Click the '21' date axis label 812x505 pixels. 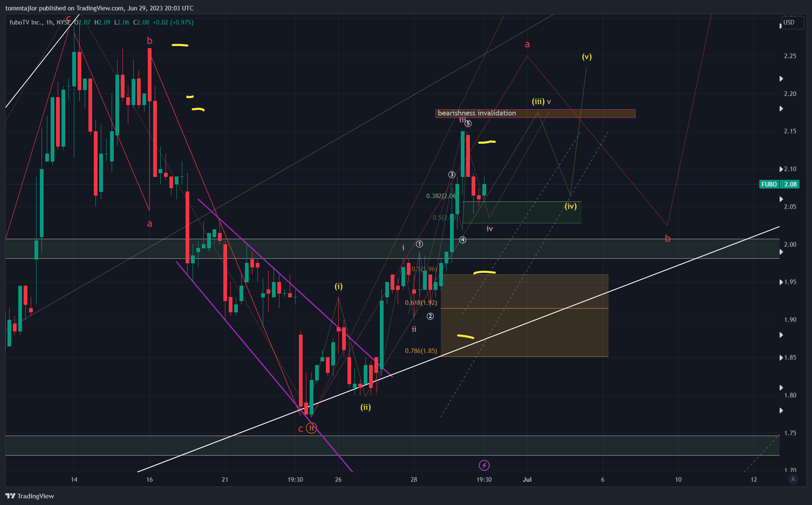(x=225, y=480)
